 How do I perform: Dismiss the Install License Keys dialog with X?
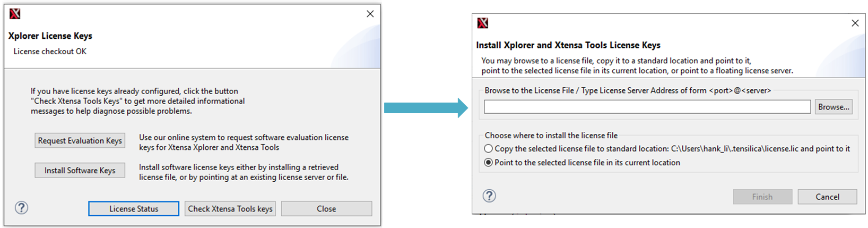coord(855,23)
